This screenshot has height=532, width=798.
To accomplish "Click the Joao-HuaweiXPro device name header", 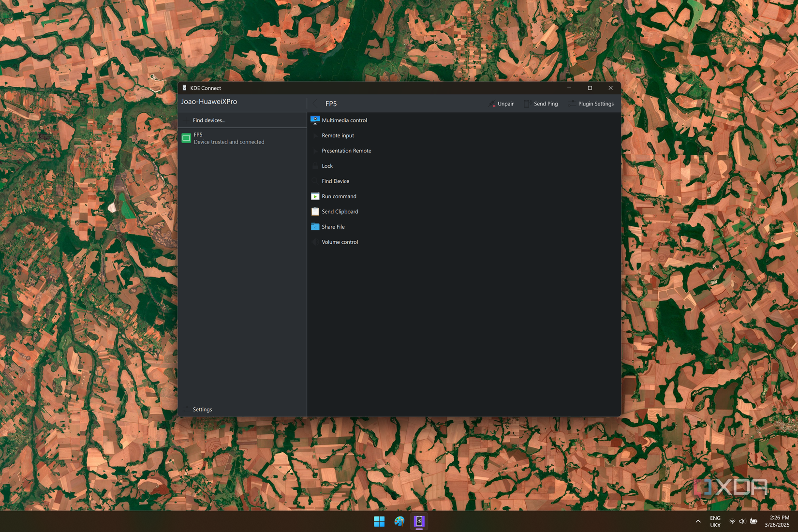I will (x=209, y=102).
